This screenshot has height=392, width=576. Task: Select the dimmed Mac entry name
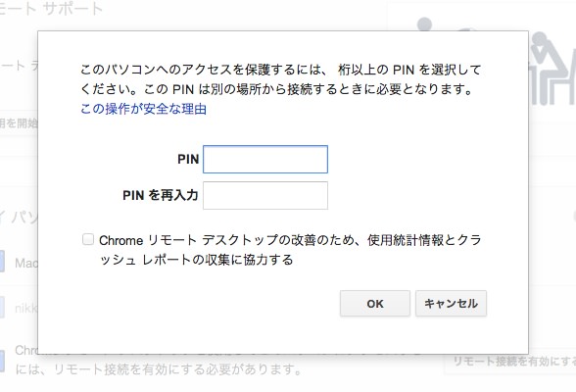point(26,263)
